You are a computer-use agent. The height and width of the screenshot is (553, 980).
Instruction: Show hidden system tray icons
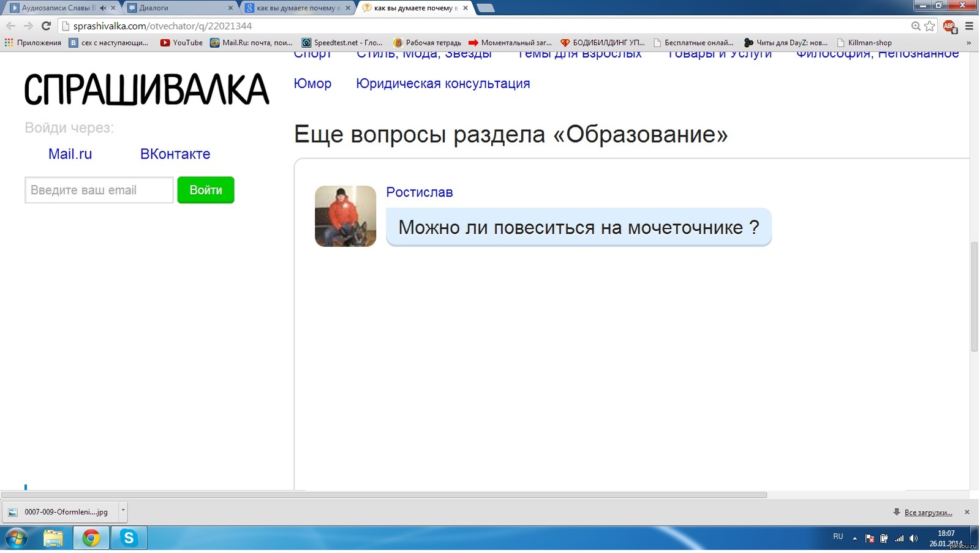click(x=854, y=538)
